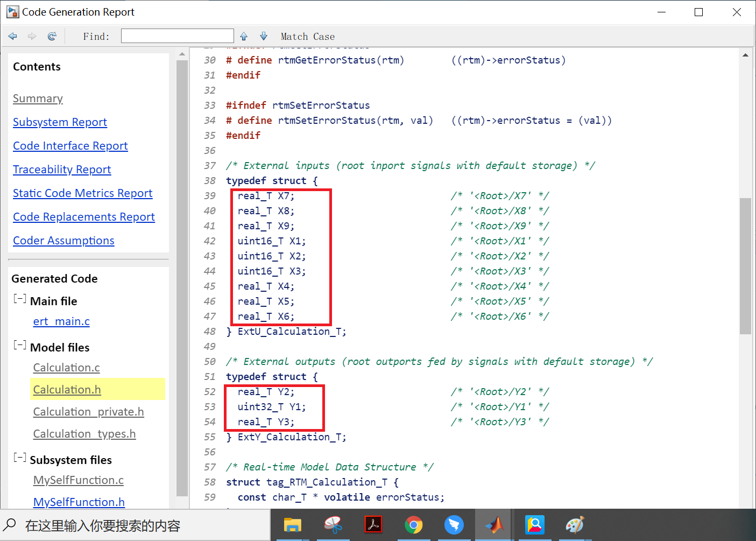Image resolution: width=756 pixels, height=541 pixels.
Task: Open File Explorer from taskbar
Action: click(x=292, y=525)
